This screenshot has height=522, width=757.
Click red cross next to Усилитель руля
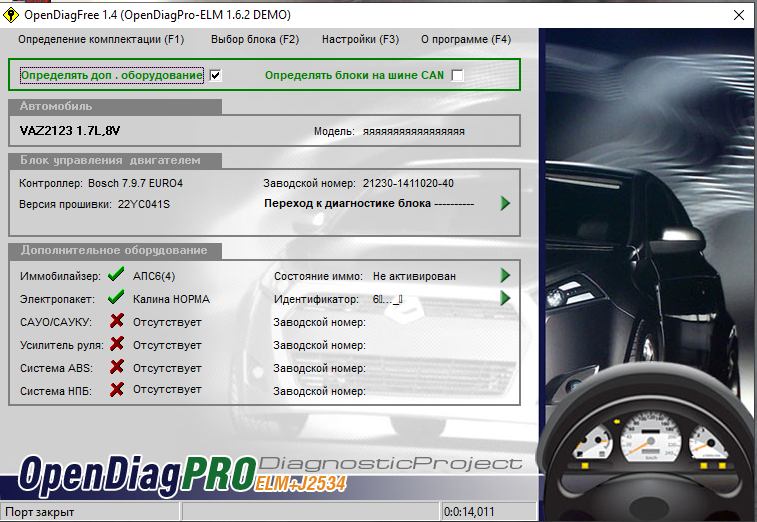coord(116,344)
